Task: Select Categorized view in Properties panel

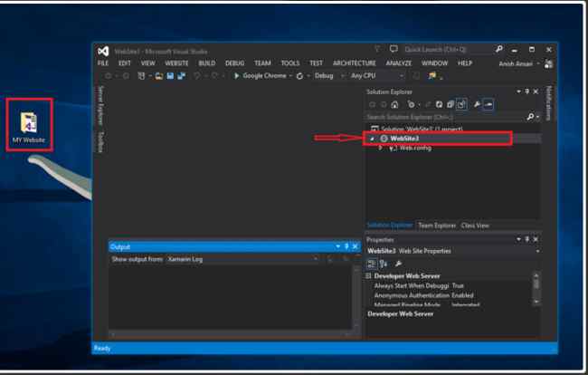Action: pos(371,264)
